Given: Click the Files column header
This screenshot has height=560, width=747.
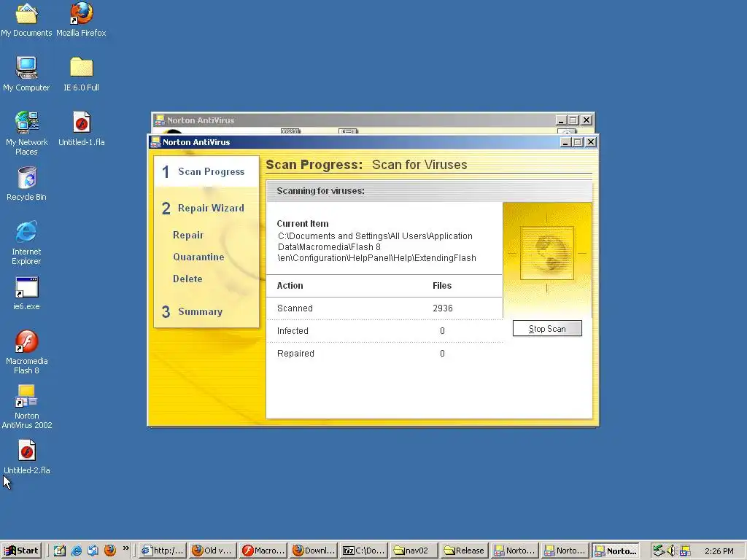Looking at the screenshot, I should [x=441, y=285].
